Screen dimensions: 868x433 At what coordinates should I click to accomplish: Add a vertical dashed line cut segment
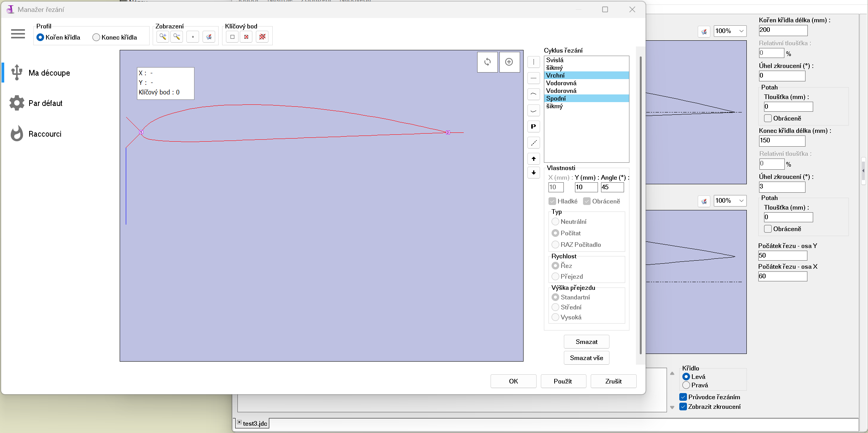click(x=534, y=62)
